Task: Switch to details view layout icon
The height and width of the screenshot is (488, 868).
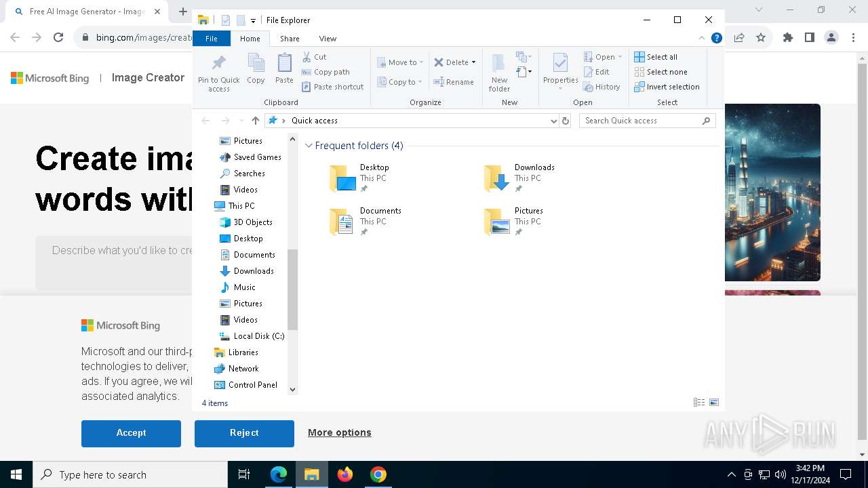Action: [699, 403]
